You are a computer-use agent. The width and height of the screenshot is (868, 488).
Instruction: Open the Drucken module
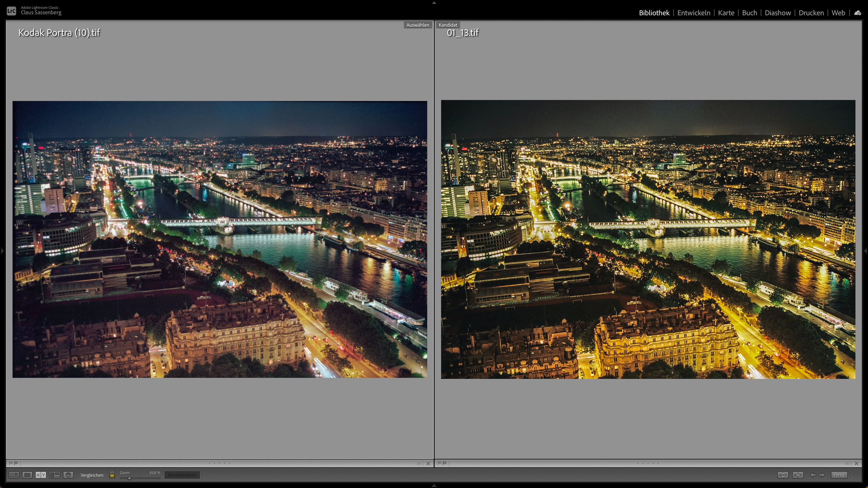811,13
